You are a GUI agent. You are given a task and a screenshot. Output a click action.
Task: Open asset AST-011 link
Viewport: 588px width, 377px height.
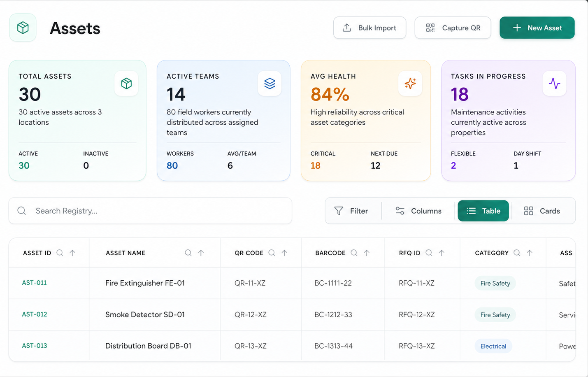[34, 283]
